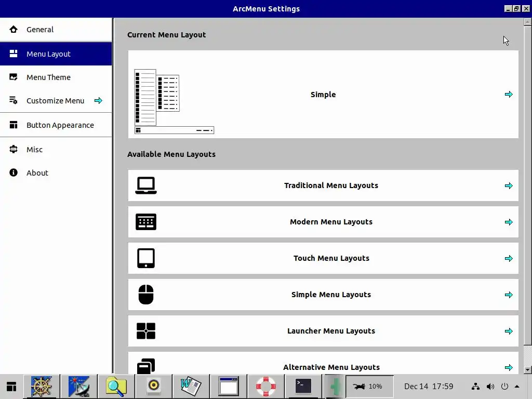Screen dimensions: 532x399
Task: Open satellite dish app in taskbar
Action: pos(79,387)
